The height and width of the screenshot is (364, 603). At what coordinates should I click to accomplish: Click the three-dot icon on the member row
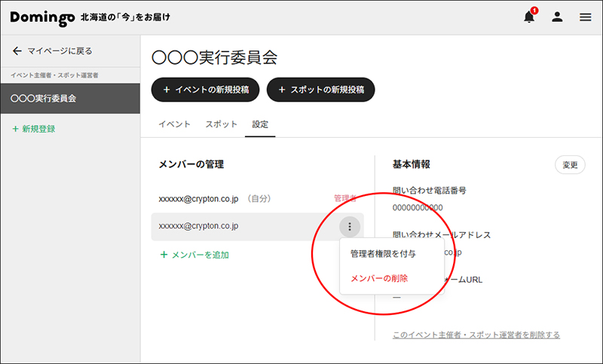pyautogui.click(x=350, y=226)
